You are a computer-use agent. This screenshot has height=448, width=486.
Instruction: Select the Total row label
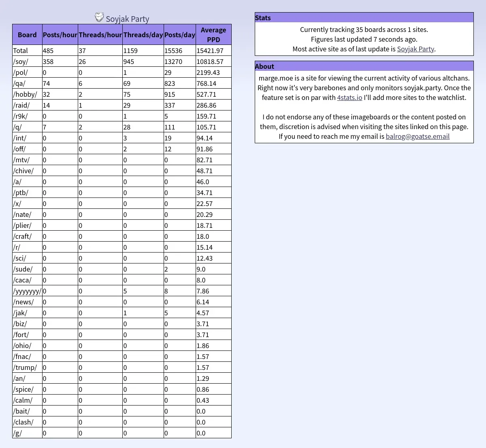click(x=27, y=51)
